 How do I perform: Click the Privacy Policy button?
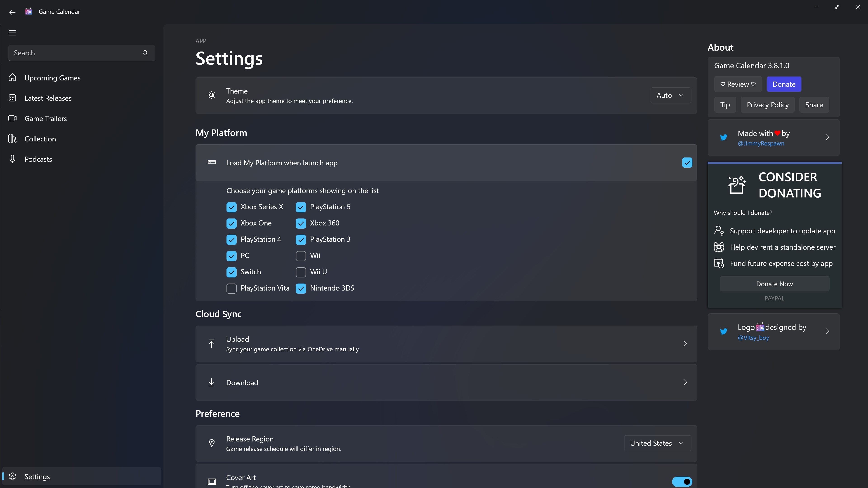tap(768, 105)
